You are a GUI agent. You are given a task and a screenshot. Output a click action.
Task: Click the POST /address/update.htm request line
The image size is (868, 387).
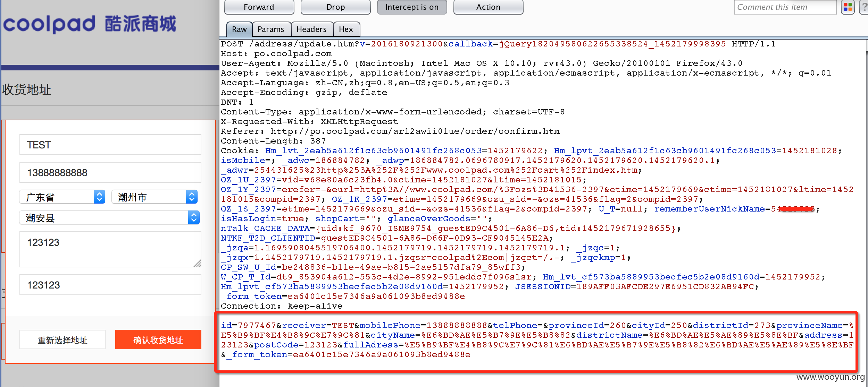pos(498,44)
